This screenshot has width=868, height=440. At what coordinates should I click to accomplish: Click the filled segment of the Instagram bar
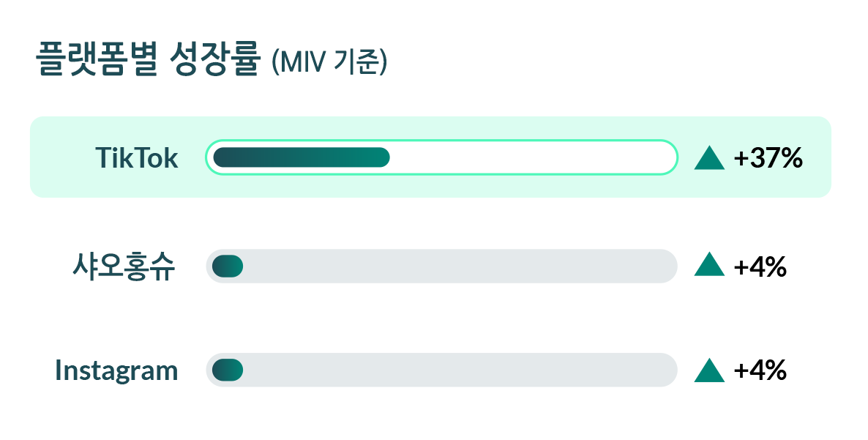227,370
